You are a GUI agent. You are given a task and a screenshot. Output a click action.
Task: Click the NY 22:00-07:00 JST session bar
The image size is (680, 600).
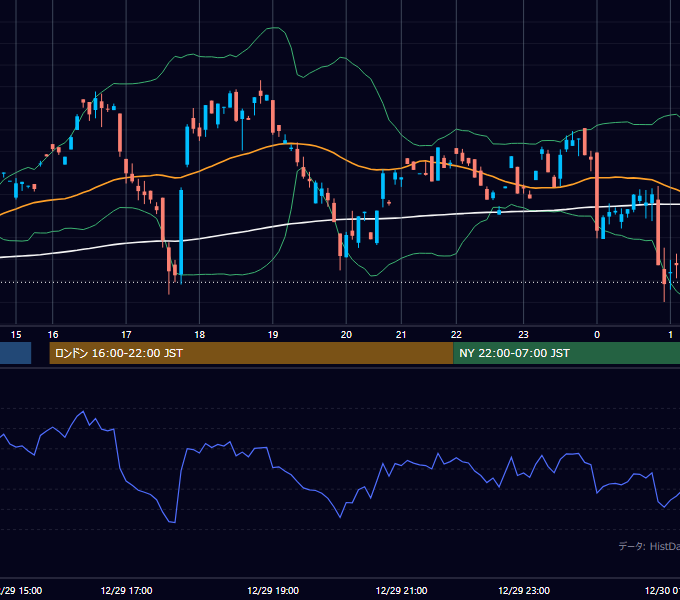click(x=566, y=353)
